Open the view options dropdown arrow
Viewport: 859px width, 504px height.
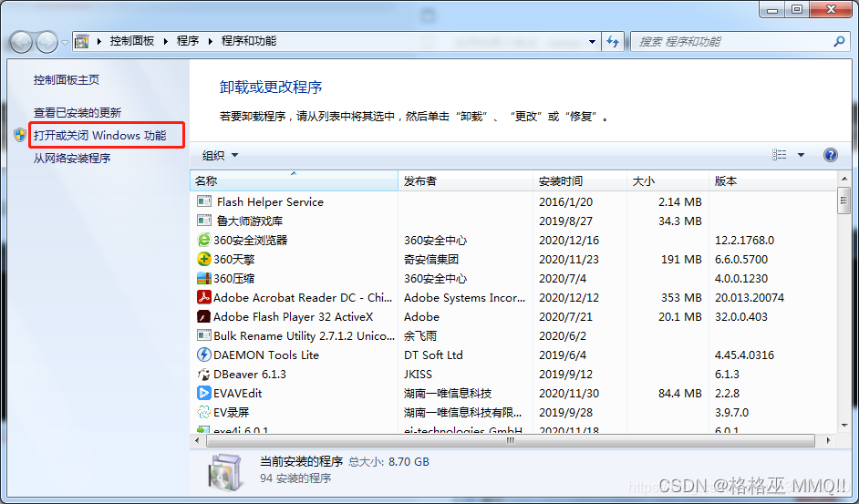[801, 155]
